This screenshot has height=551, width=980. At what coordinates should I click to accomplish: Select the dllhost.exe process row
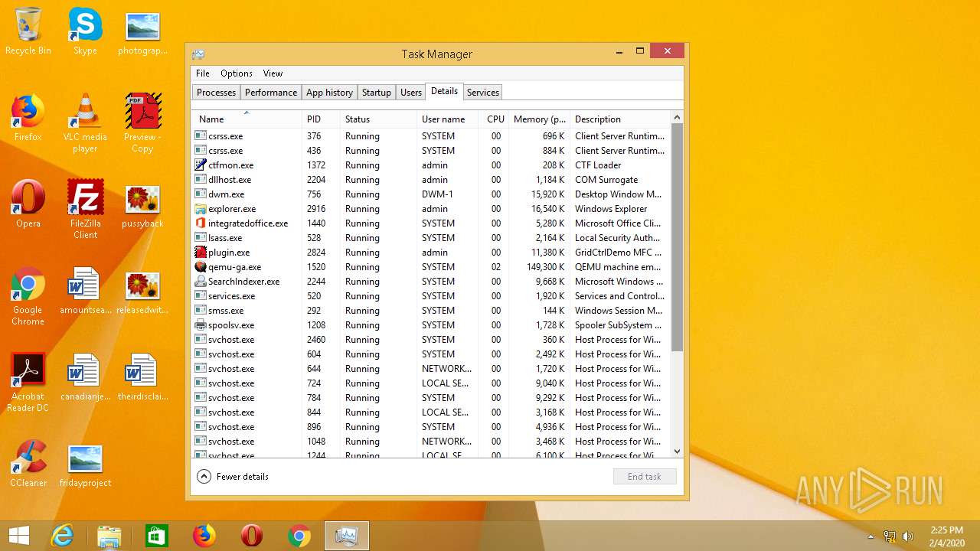click(431, 180)
